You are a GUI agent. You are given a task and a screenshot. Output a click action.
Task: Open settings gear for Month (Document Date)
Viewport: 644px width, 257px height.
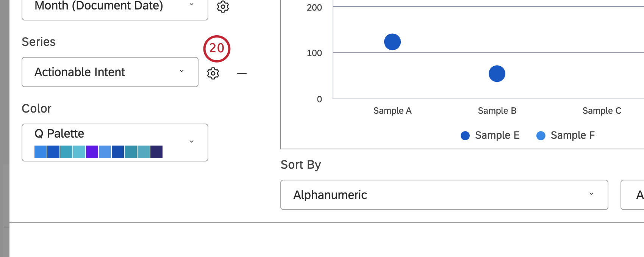(x=223, y=6)
